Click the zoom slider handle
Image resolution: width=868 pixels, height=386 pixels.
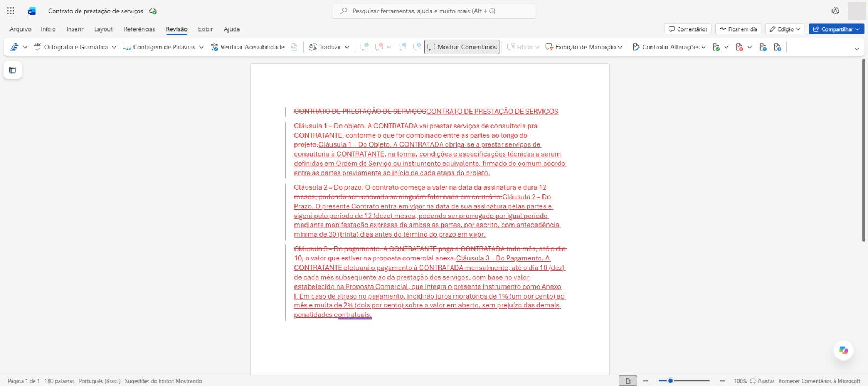coord(670,380)
